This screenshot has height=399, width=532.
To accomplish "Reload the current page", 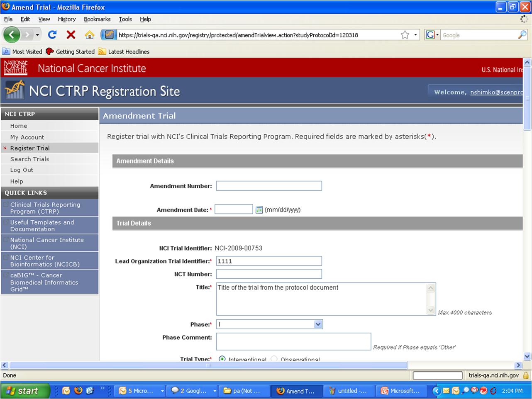I will [x=52, y=35].
